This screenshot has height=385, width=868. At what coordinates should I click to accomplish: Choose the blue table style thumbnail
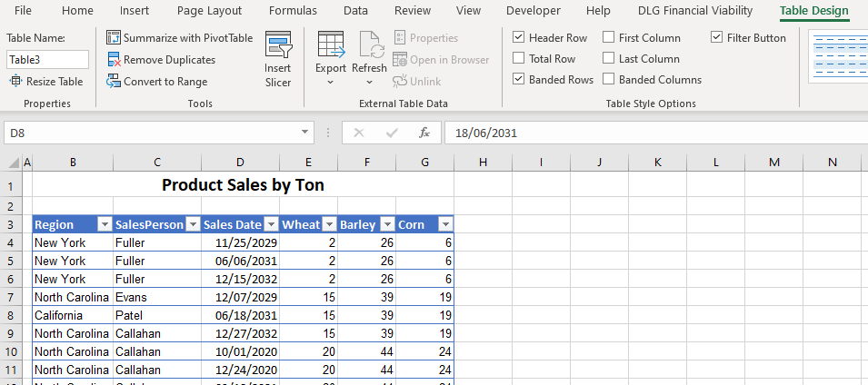(836, 56)
